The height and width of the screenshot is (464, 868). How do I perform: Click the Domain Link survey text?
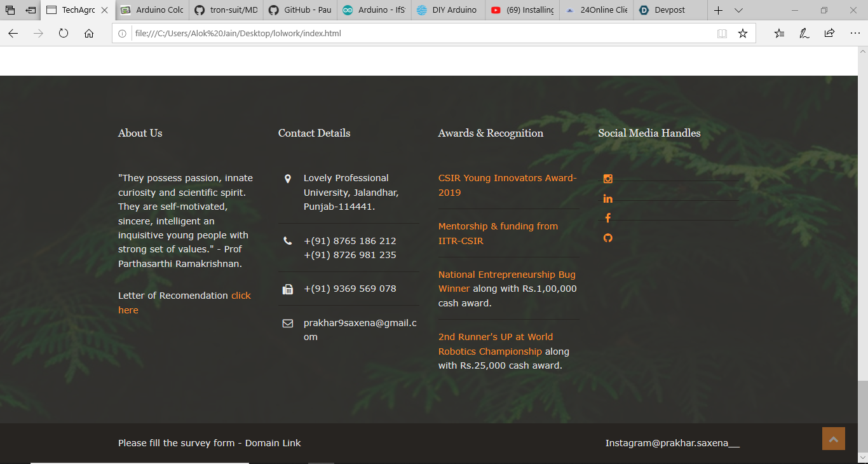pyautogui.click(x=273, y=443)
